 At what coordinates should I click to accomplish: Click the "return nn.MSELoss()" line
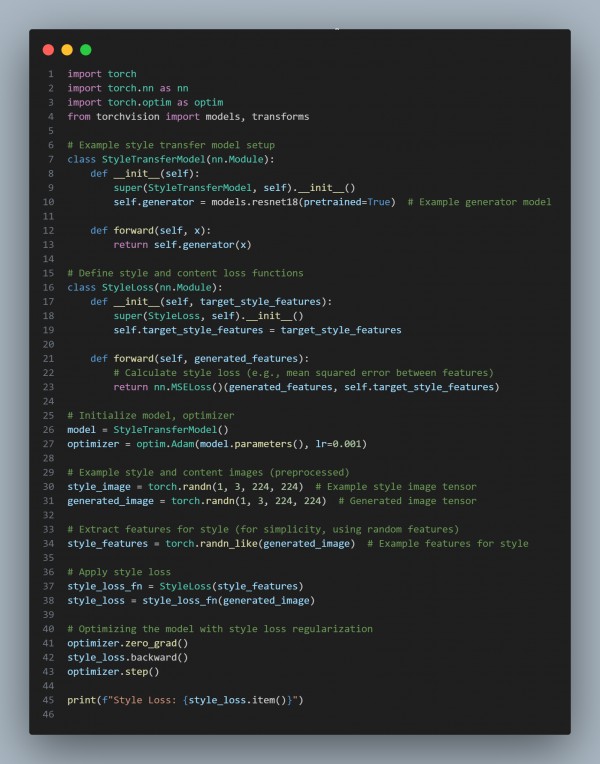click(x=307, y=387)
